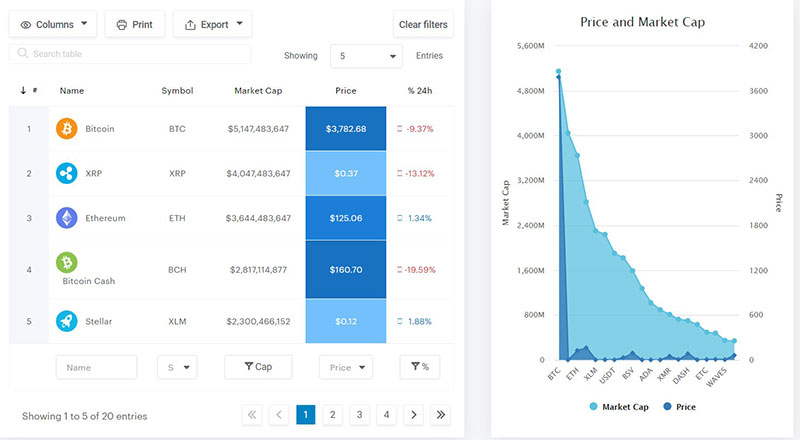Toggle Market Cap series in chart legend
800x440 pixels.
point(618,407)
